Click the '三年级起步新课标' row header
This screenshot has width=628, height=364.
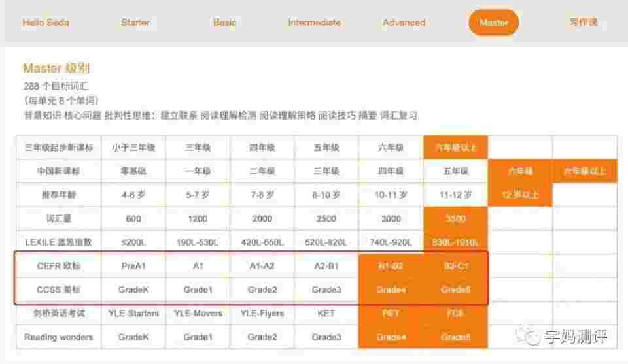(x=58, y=148)
